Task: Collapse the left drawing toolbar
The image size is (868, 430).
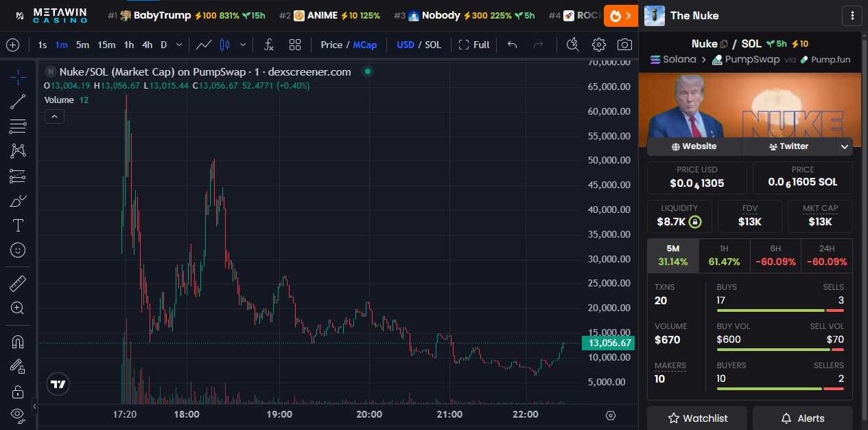Action: coord(34,407)
